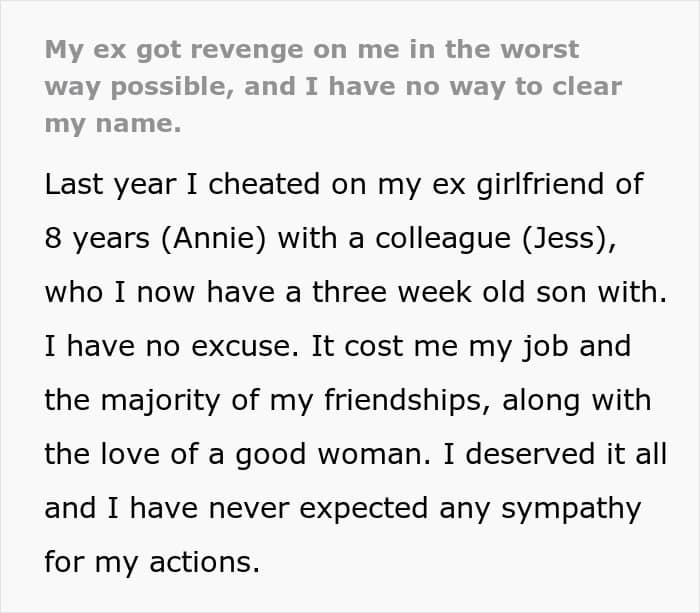Click the word 'revenge' in the title
The height and width of the screenshot is (613, 700).
(x=246, y=50)
